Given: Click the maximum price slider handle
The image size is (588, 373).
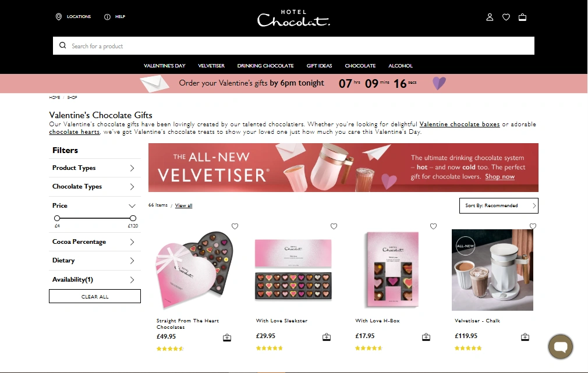Looking at the screenshot, I should (x=133, y=218).
